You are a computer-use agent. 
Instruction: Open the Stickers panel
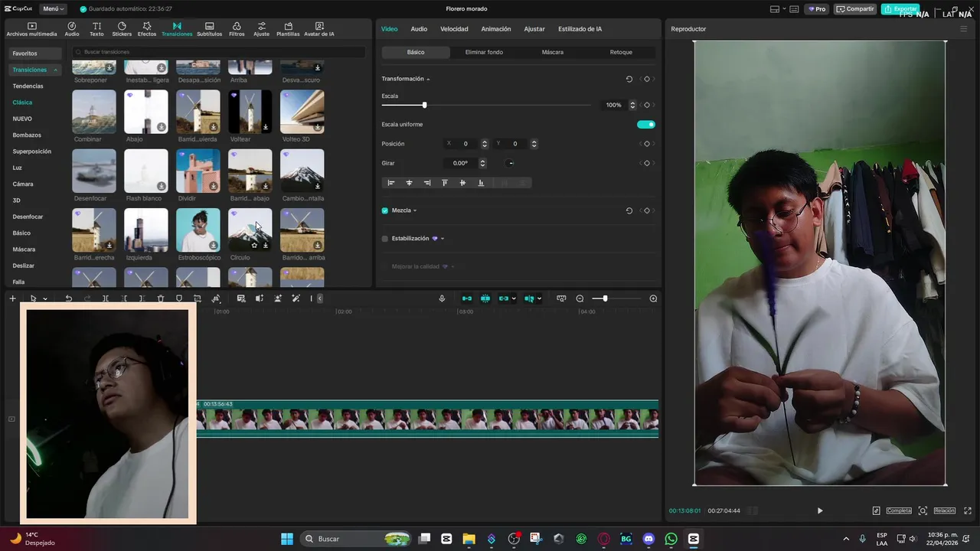coord(122,29)
